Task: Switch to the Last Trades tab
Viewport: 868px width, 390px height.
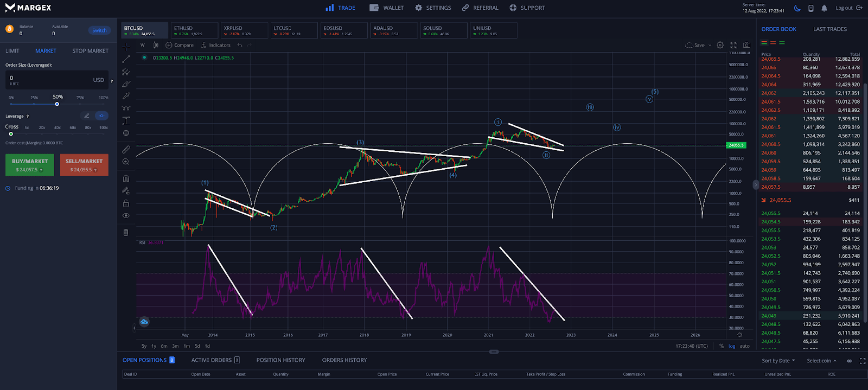Action: [829, 29]
